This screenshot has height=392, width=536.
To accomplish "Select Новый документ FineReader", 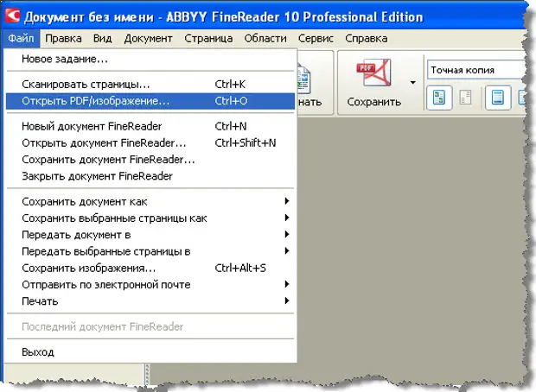I will click(x=150, y=126).
